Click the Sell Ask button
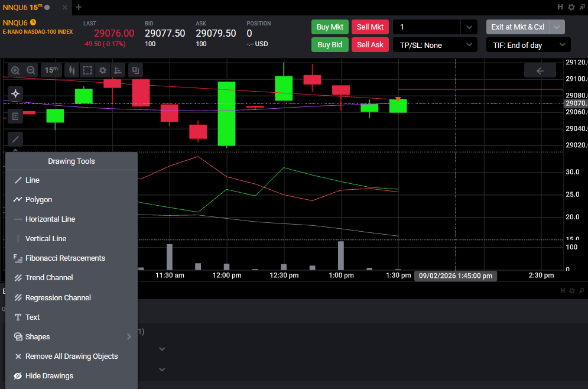The height and width of the screenshot is (389, 588). [370, 45]
